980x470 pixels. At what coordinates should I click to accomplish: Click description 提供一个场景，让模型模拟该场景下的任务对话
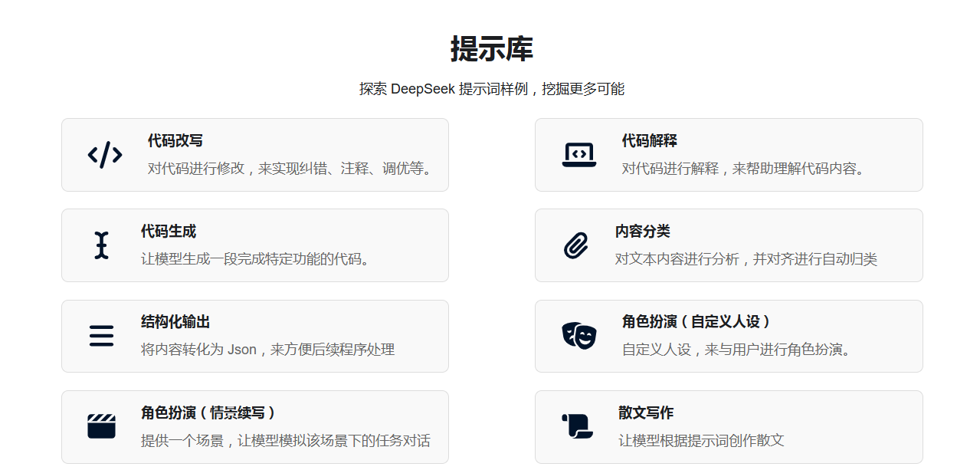coord(286,441)
